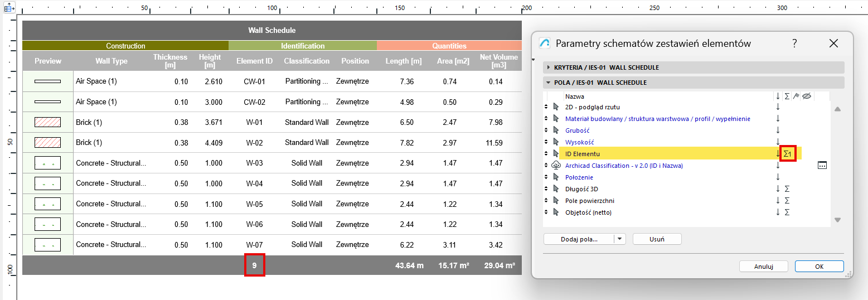Click the preview thumbnail of row CW-01

48,81
